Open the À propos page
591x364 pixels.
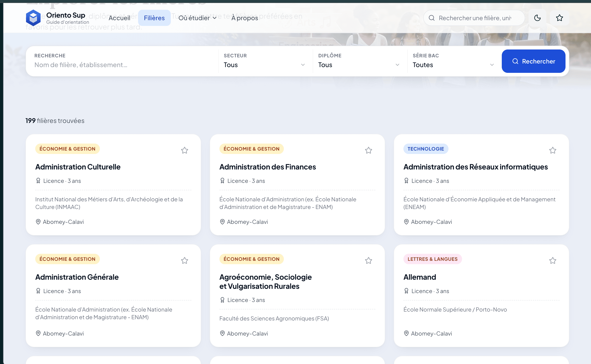tap(245, 18)
